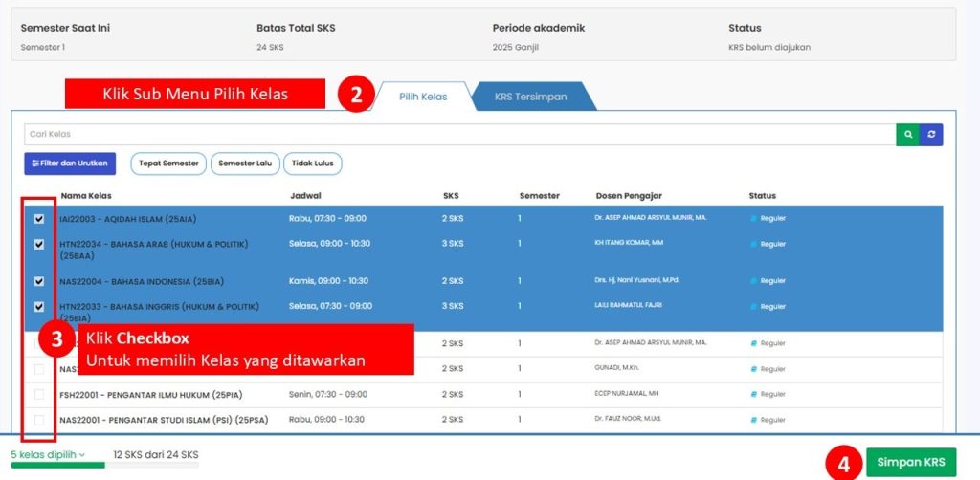The height and width of the screenshot is (480, 980).
Task: Click Reguler status icon in Gunadi row
Action: pyautogui.click(x=753, y=369)
